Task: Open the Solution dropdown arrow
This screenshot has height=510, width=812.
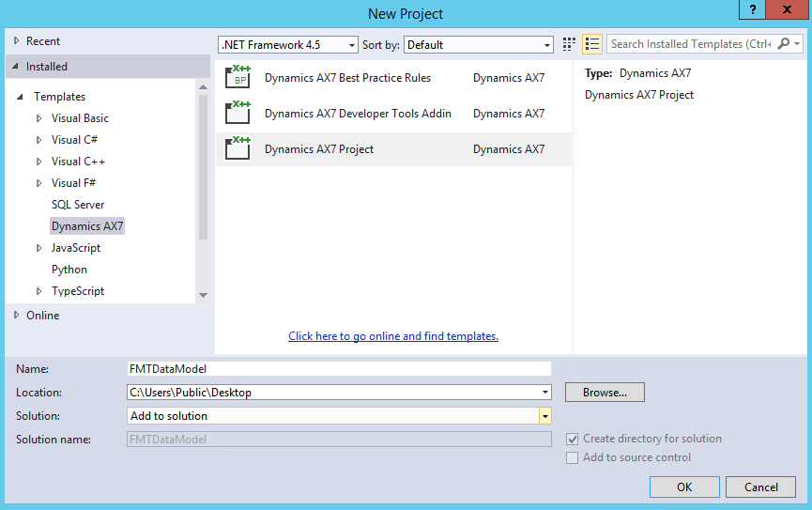Action: click(544, 416)
